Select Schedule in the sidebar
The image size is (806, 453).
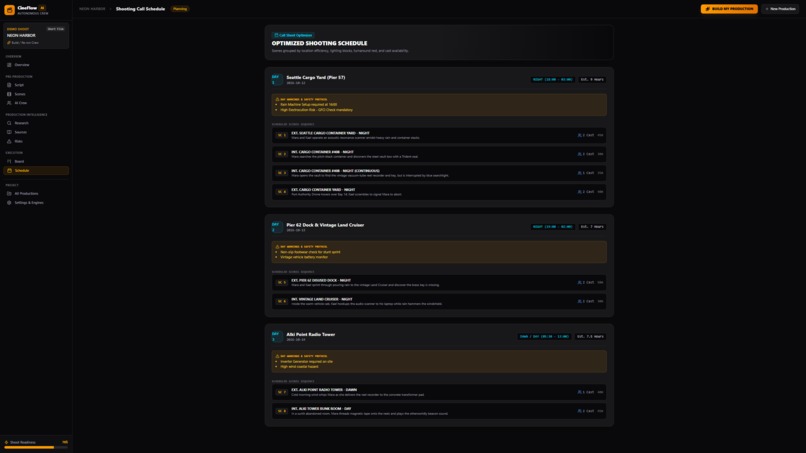pyautogui.click(x=36, y=170)
